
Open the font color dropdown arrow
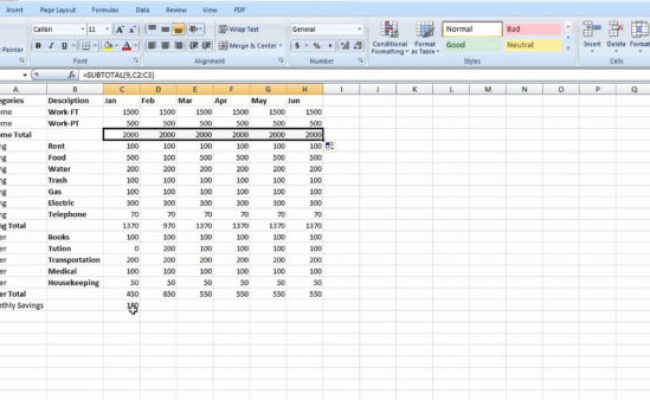pos(136,46)
